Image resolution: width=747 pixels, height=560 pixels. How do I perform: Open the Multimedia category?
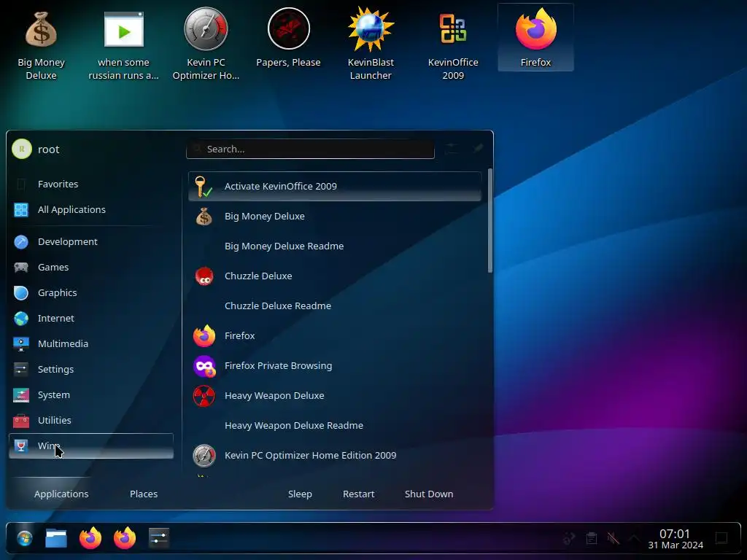pos(91,344)
